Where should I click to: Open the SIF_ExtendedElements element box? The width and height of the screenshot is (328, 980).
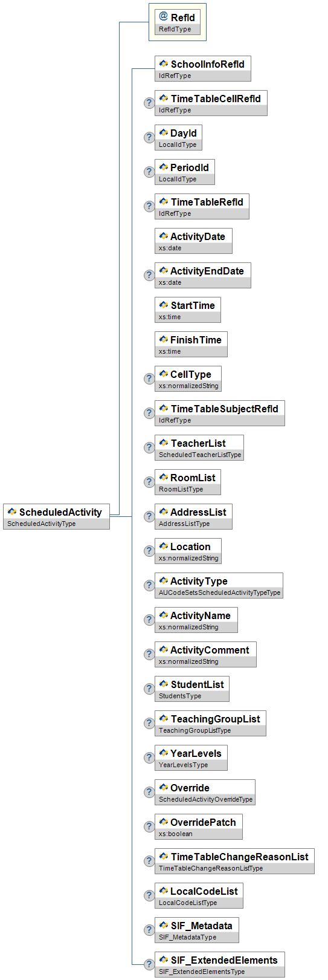coord(220,964)
